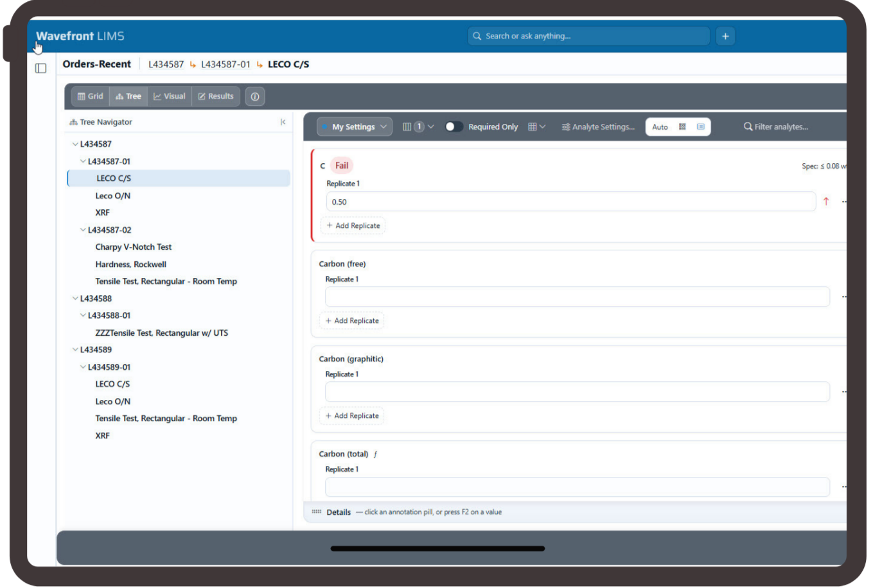Collapse the L434588 order node
The image size is (873, 588).
tap(75, 298)
